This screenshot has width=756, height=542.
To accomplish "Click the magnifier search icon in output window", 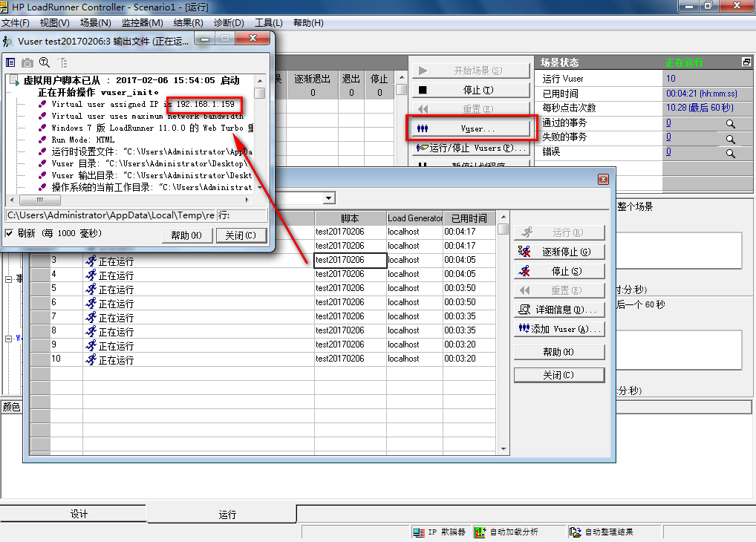I will pos(45,62).
